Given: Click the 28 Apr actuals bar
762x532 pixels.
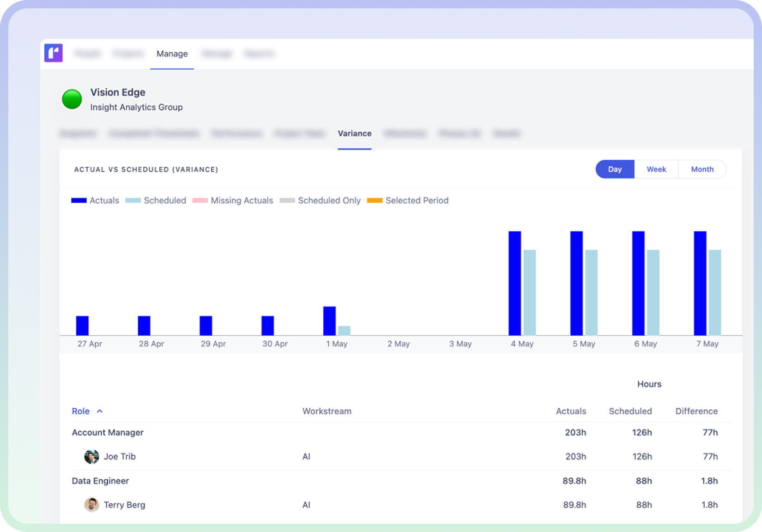Looking at the screenshot, I should click(144, 326).
